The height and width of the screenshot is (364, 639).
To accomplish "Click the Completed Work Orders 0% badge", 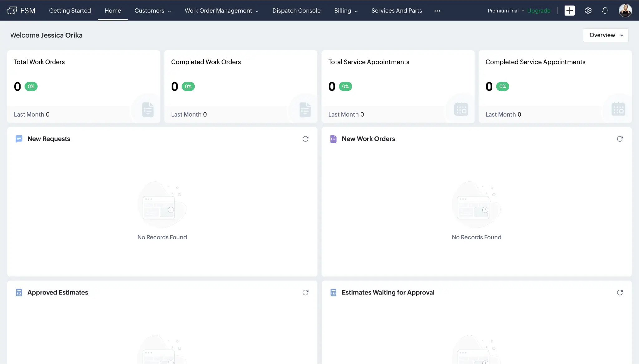I will (188, 87).
